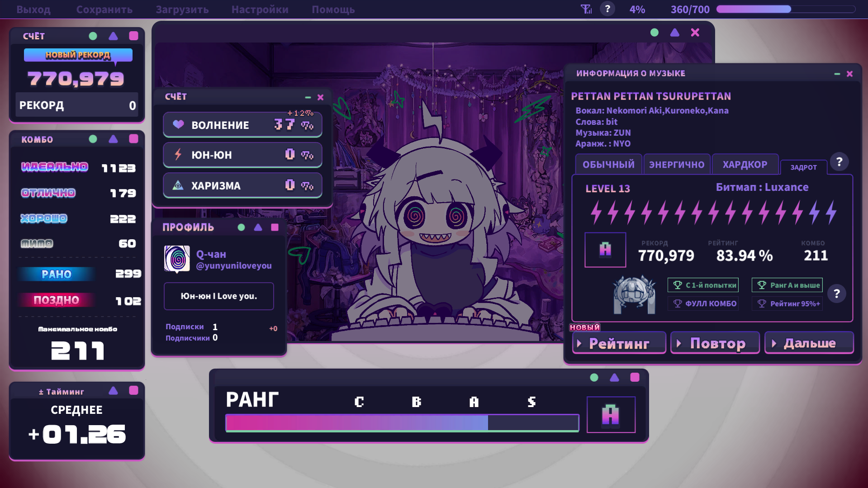Open the Сохранить menu item

coord(104,9)
